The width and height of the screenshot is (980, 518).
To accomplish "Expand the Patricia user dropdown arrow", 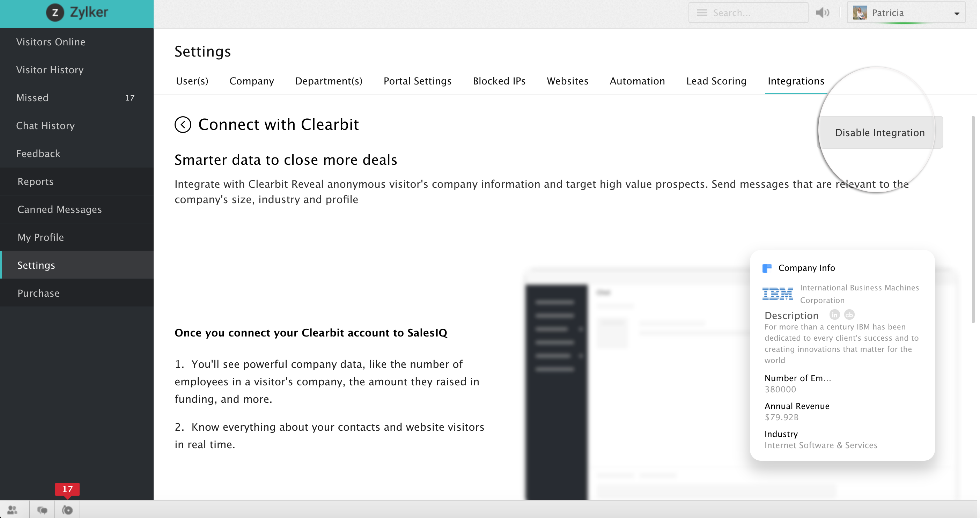I will (x=956, y=14).
